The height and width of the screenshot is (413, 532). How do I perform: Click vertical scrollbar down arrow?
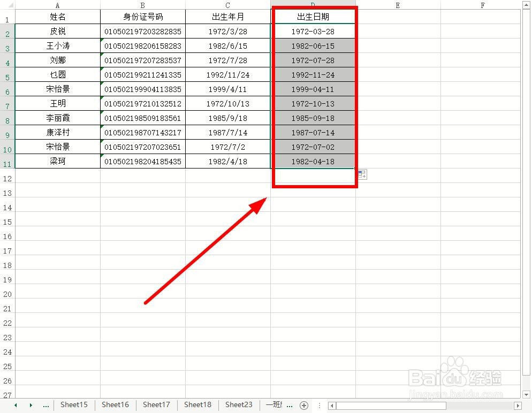526,394
